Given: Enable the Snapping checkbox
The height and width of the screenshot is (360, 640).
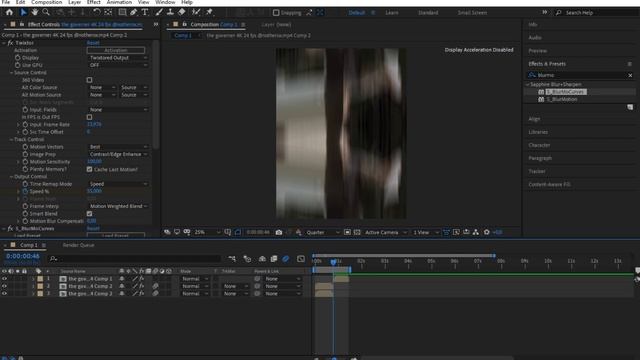Looking at the screenshot, I should pos(276,13).
